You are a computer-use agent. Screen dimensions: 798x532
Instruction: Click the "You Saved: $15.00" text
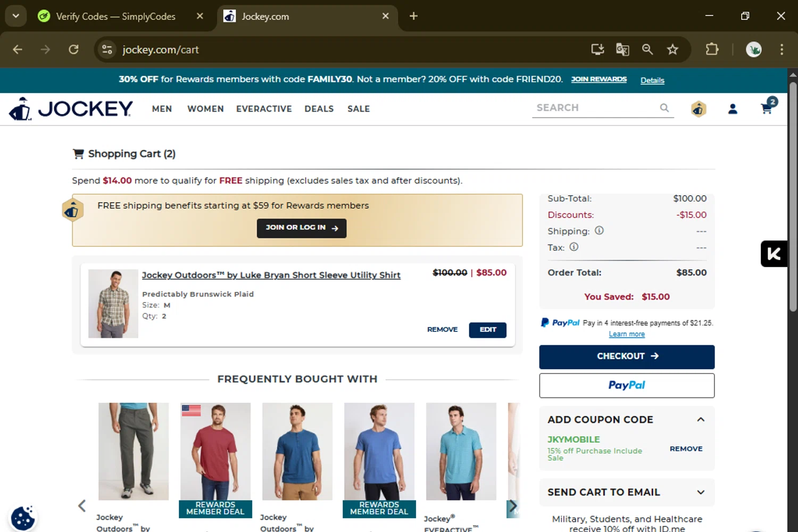tap(627, 297)
